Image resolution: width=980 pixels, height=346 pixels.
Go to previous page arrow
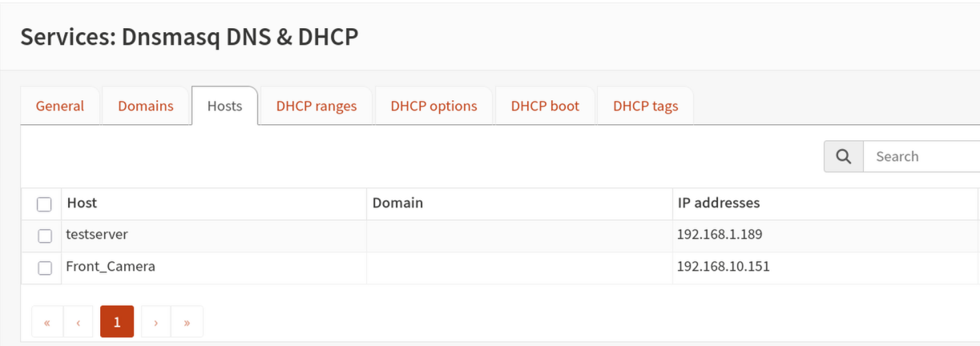[79, 322]
